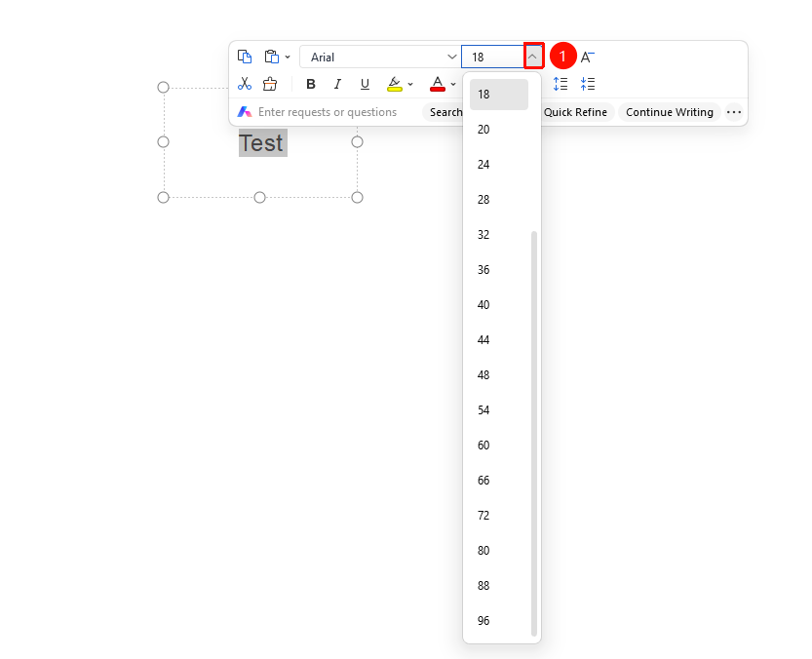Click the Paste clipboard icon
Screen dimensions: 812x659
[271, 57]
